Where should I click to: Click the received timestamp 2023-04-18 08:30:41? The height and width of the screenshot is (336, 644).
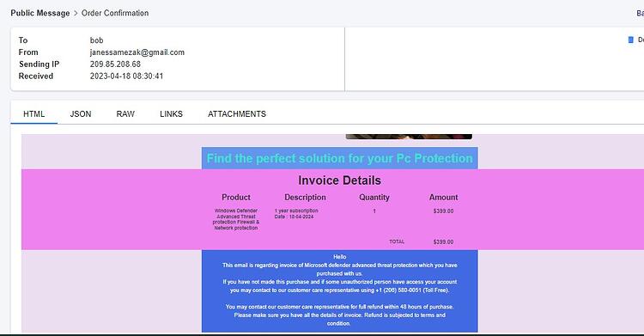click(x=126, y=76)
